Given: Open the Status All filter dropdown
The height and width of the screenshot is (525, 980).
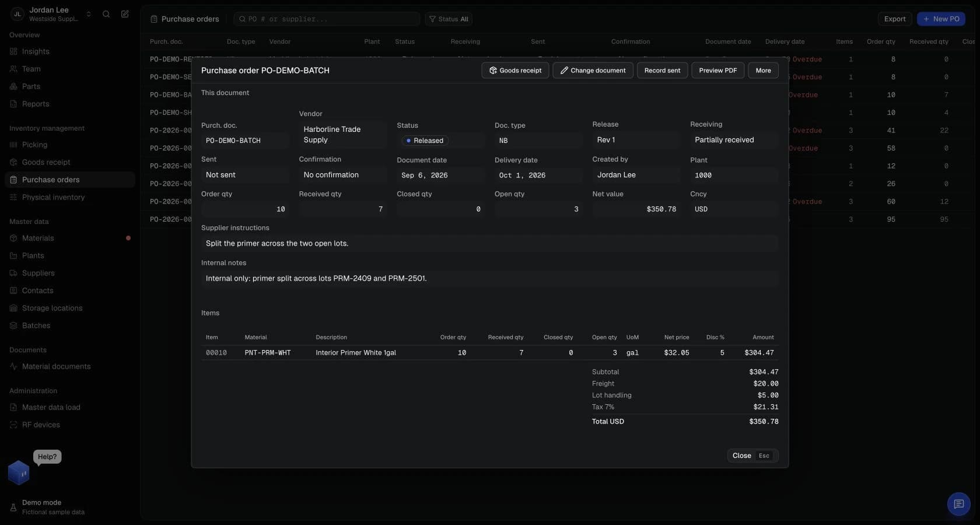Looking at the screenshot, I should coord(449,19).
